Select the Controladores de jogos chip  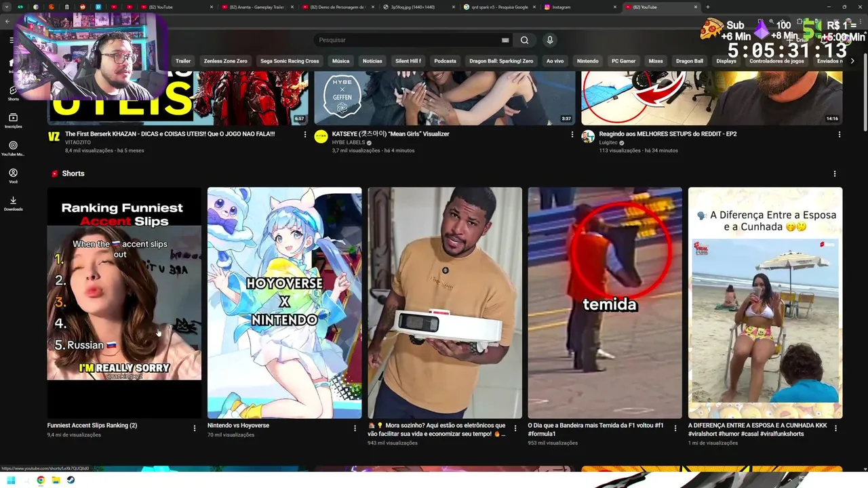776,61
